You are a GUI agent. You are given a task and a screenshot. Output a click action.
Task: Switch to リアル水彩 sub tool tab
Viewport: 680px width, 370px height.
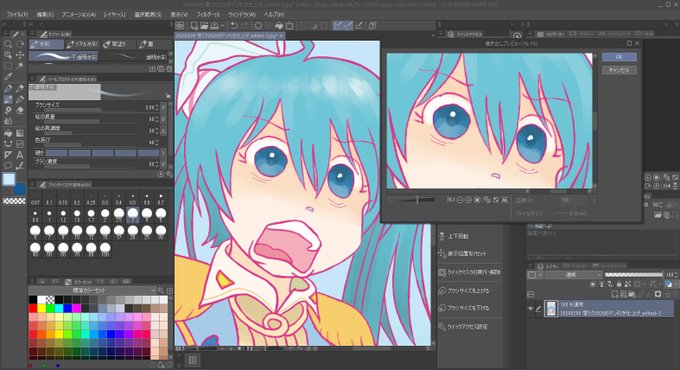(x=82, y=44)
